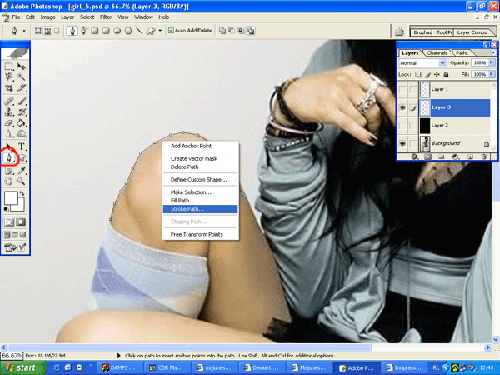Screen dimensions: 500x375
Task: Select the Path Selection arrow tool
Action: (9, 146)
